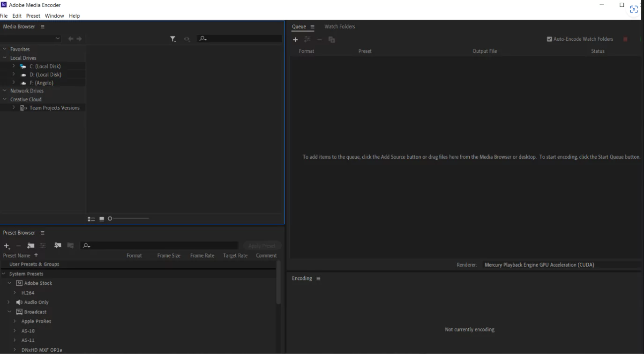Add a source to the encoding queue
644x354 pixels.
tap(295, 40)
